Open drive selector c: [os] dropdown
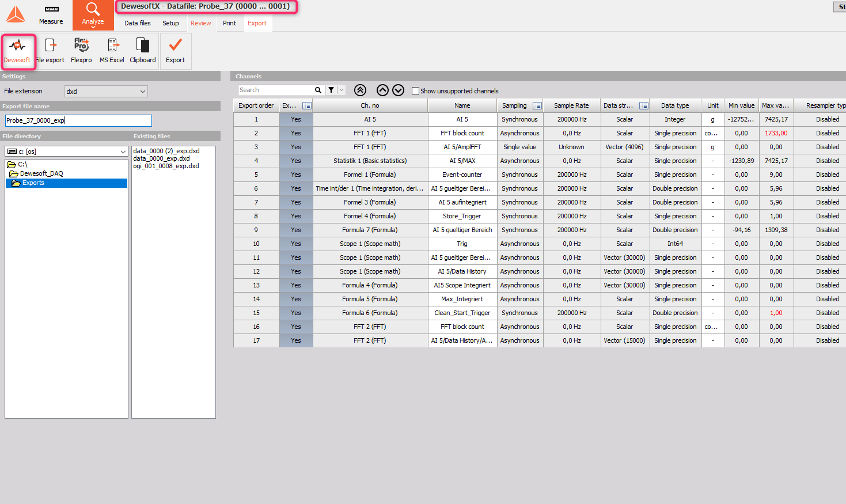 coord(66,151)
